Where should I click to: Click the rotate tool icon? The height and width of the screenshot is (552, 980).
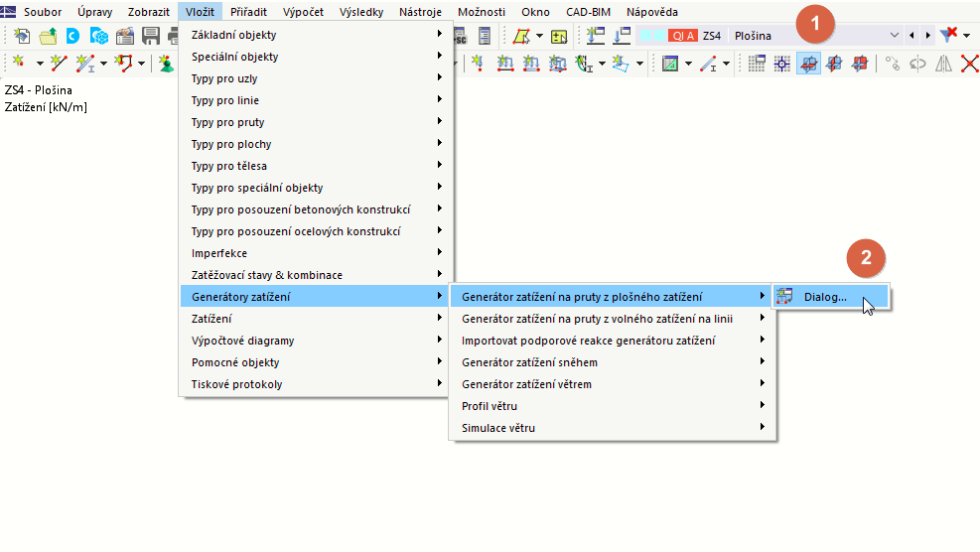click(x=918, y=64)
